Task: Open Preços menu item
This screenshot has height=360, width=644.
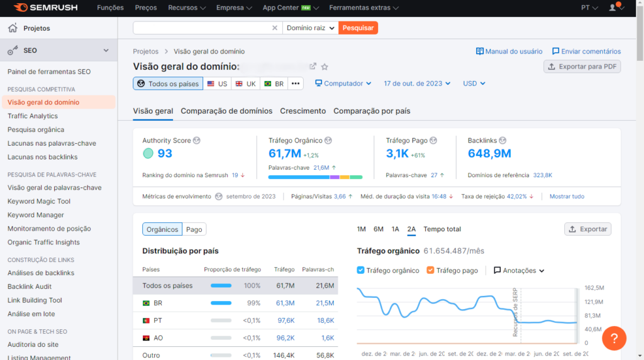Action: coord(146,8)
